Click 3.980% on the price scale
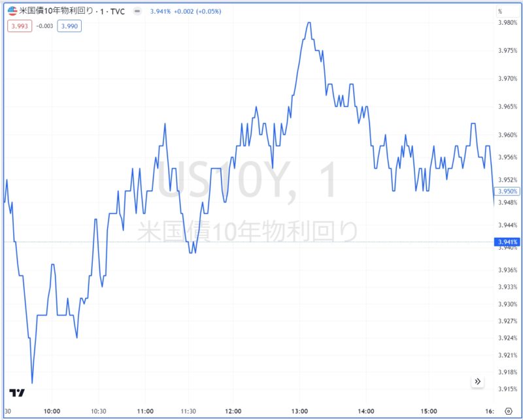523x420 pixels. [x=507, y=24]
